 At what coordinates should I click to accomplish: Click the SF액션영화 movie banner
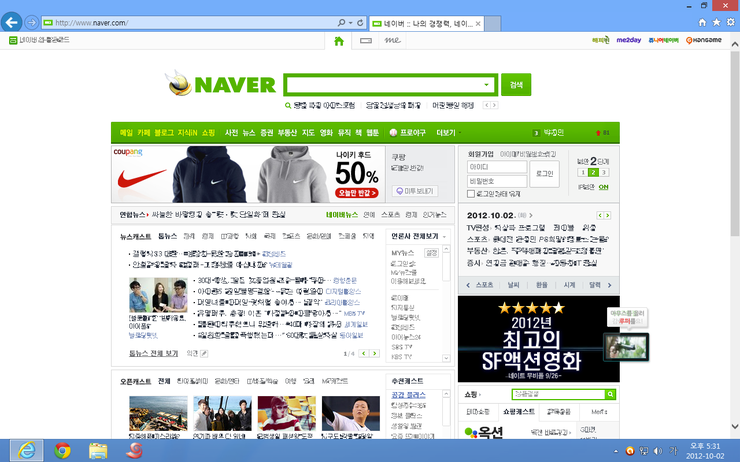click(x=538, y=339)
